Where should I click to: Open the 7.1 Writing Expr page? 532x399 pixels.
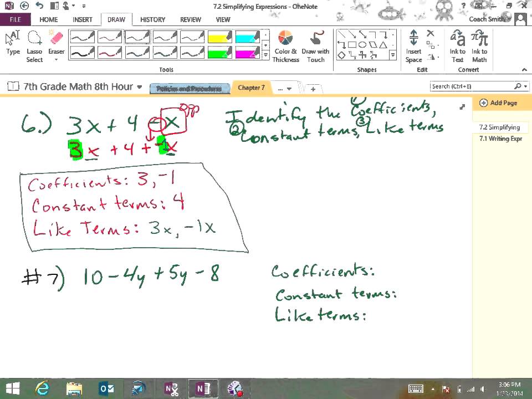501,139
